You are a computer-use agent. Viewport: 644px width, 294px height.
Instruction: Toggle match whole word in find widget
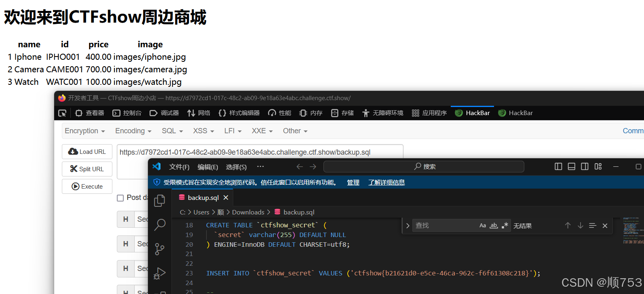[494, 225]
